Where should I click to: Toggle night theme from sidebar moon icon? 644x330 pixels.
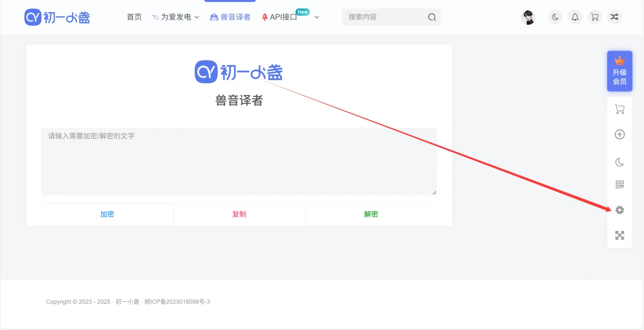pyautogui.click(x=619, y=162)
